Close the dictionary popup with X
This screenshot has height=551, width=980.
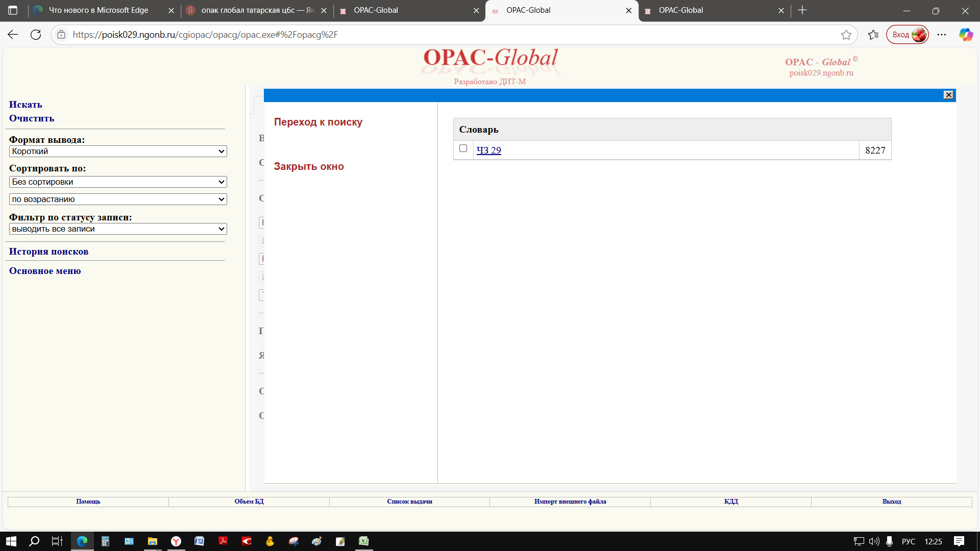pyautogui.click(x=948, y=95)
